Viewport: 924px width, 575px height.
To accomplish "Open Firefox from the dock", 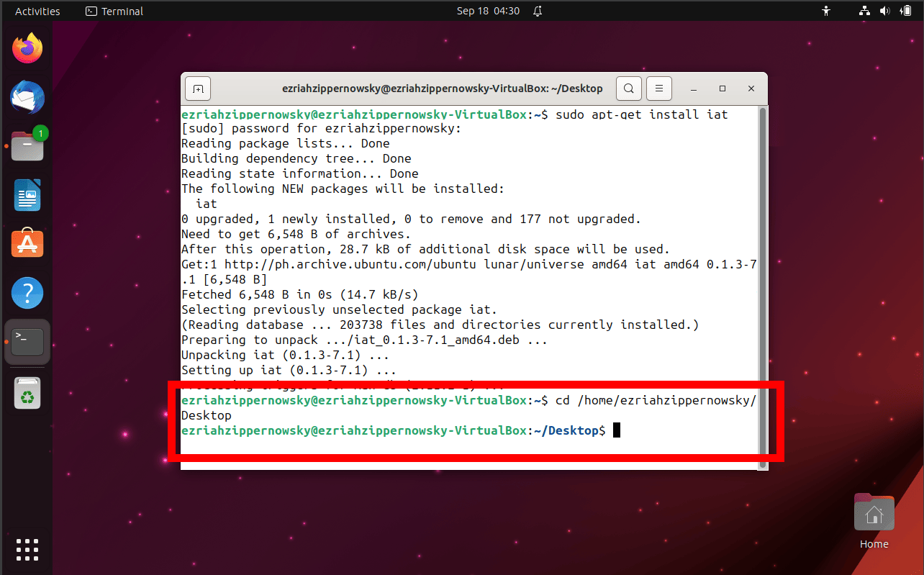I will click(27, 47).
